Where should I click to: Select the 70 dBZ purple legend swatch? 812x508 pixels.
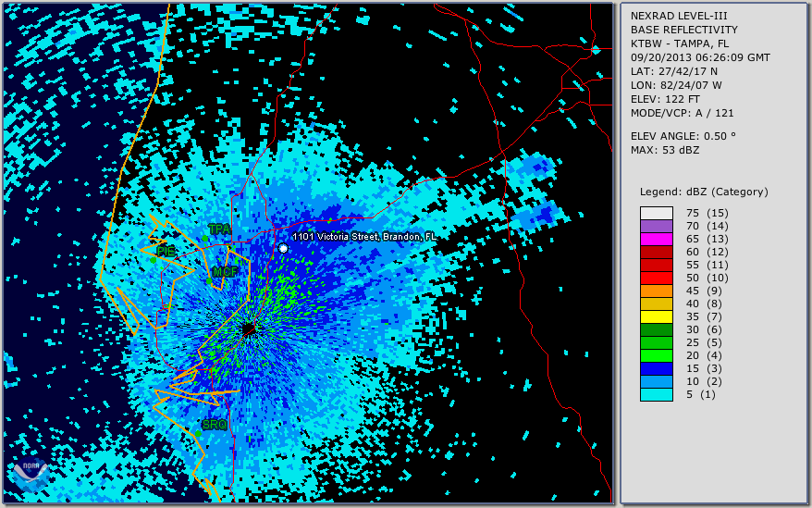(x=657, y=226)
